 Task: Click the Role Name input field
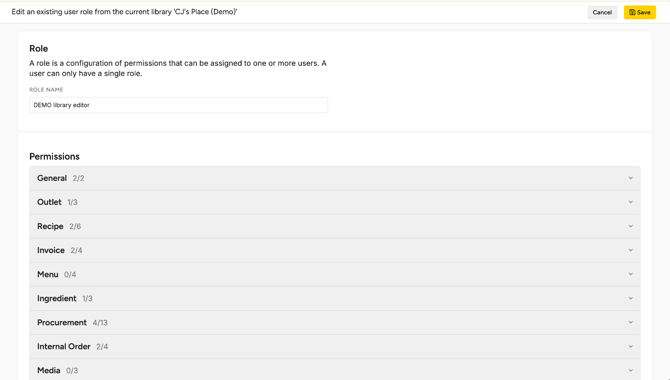179,105
